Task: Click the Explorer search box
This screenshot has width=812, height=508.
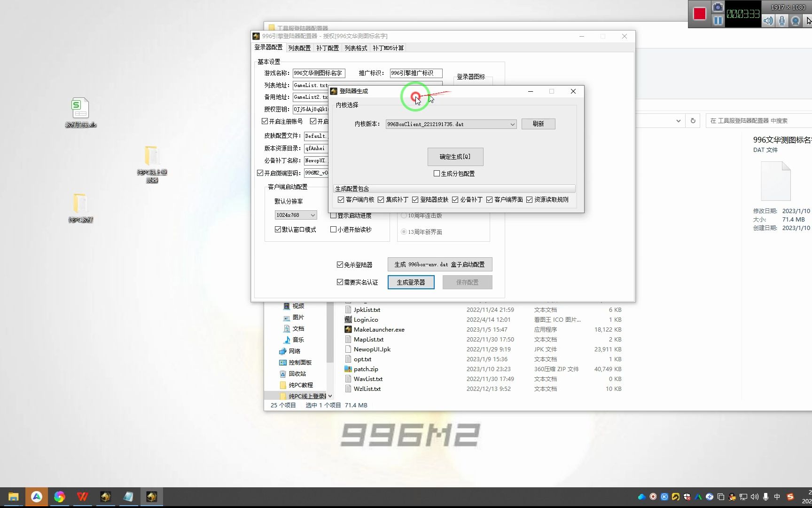Action: pyautogui.click(x=758, y=121)
